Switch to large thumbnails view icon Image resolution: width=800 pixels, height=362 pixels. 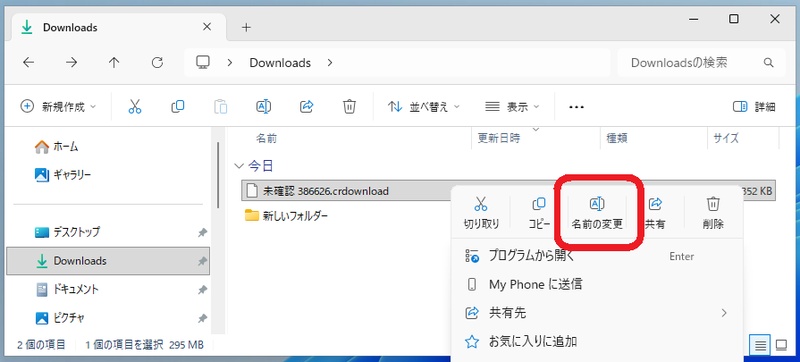(x=781, y=345)
